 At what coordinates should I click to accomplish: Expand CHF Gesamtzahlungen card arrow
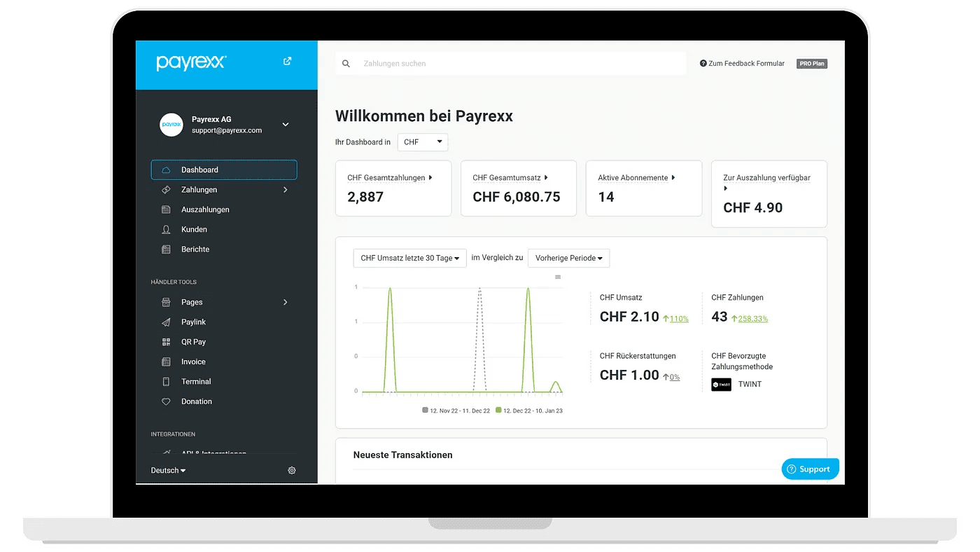pyautogui.click(x=430, y=178)
